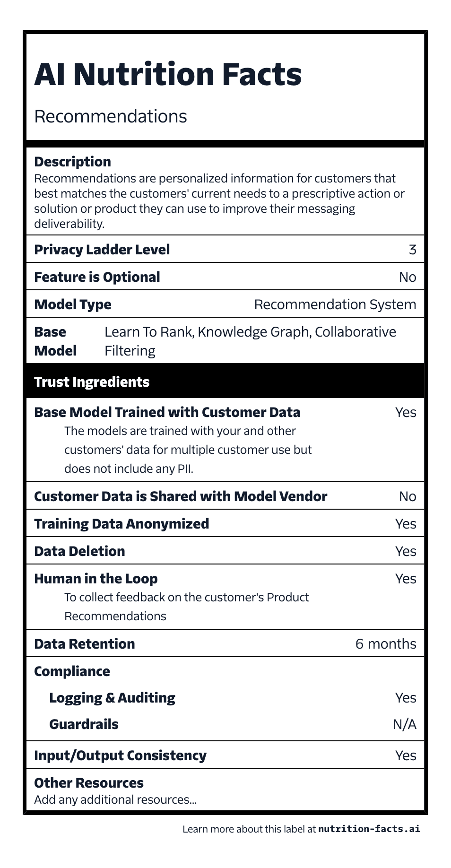
Task: Click the Human in the Loop label
Action: pyautogui.click(x=96, y=579)
